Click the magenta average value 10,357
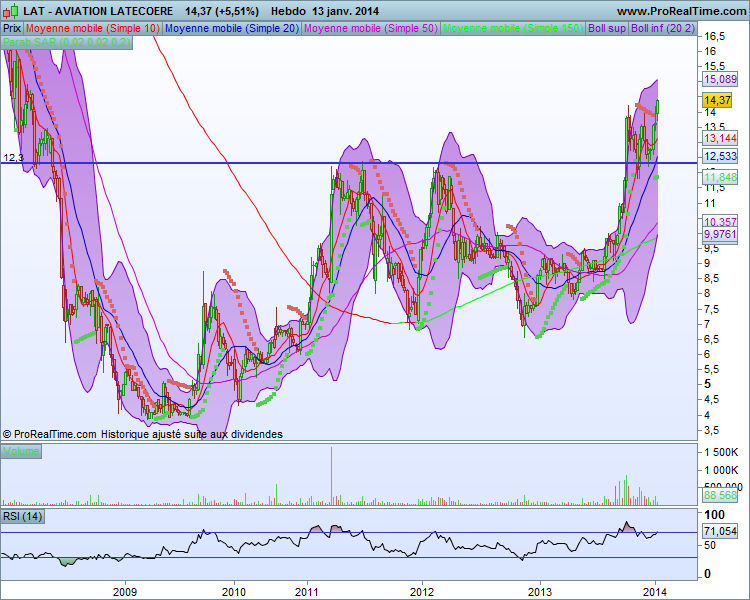The width and height of the screenshot is (750, 600). 720,222
